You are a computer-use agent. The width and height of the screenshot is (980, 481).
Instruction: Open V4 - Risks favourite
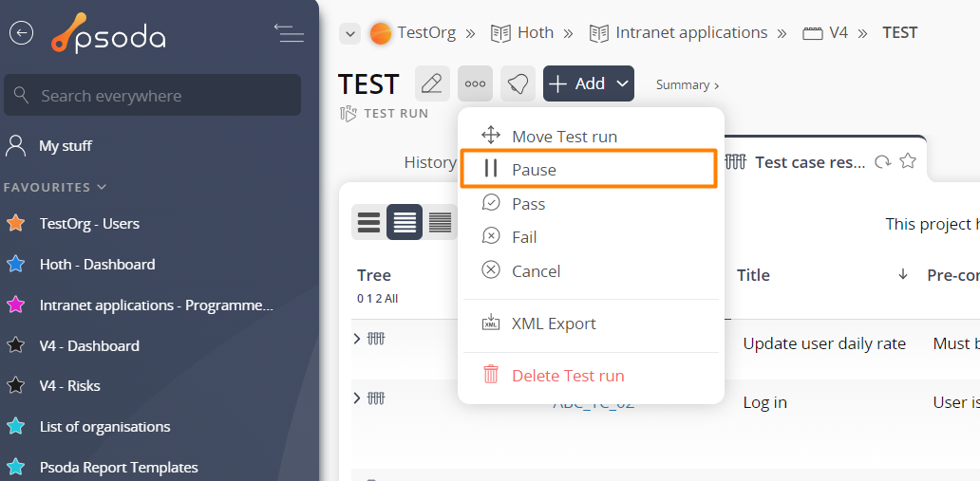pos(70,386)
